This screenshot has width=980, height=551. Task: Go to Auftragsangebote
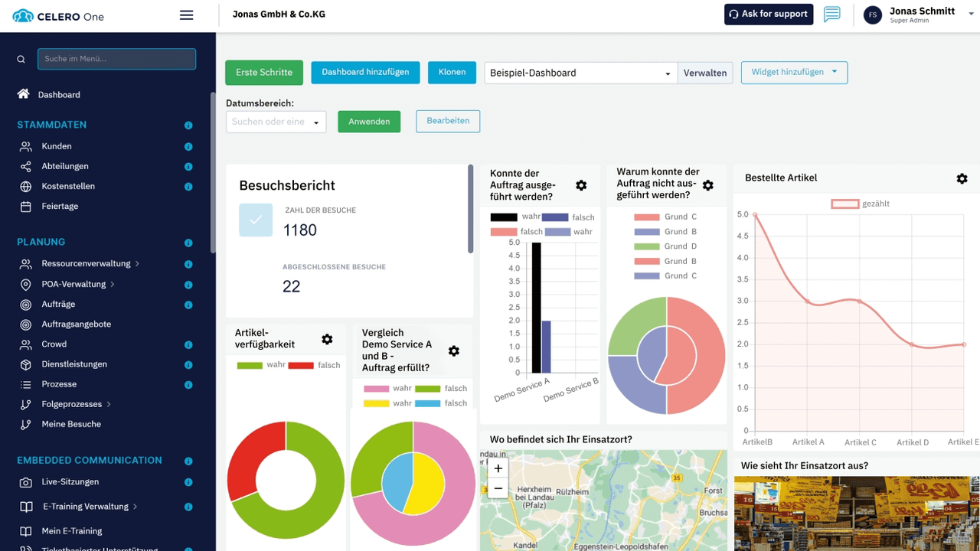pyautogui.click(x=77, y=324)
